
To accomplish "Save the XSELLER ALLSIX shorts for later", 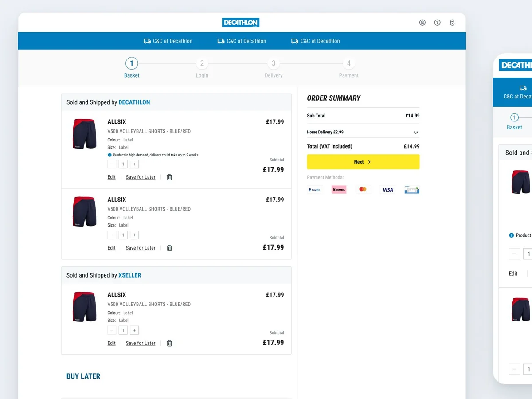I will [141, 343].
